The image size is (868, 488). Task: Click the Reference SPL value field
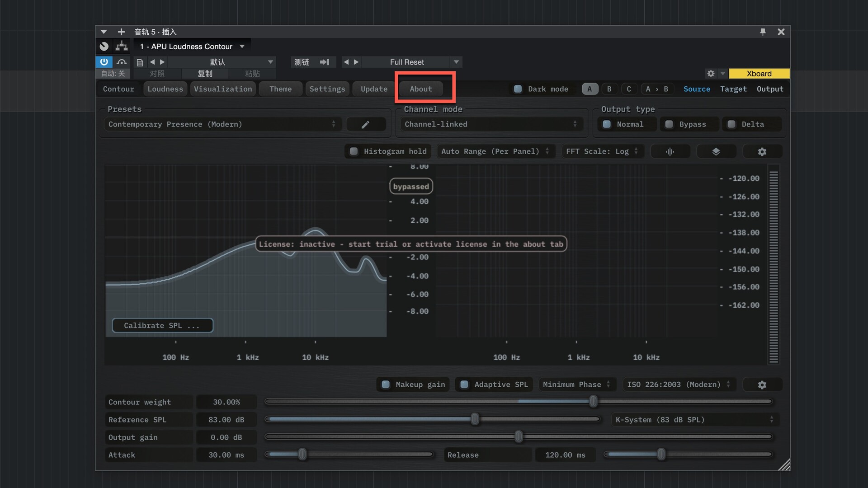click(226, 420)
